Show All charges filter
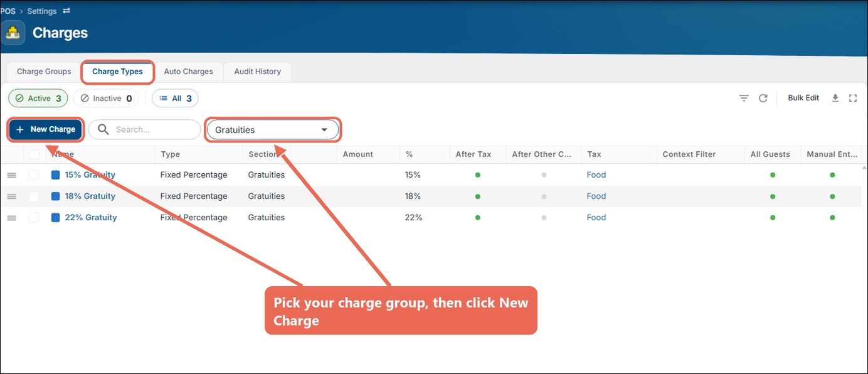Viewport: 868px width, 374px height. coord(175,99)
